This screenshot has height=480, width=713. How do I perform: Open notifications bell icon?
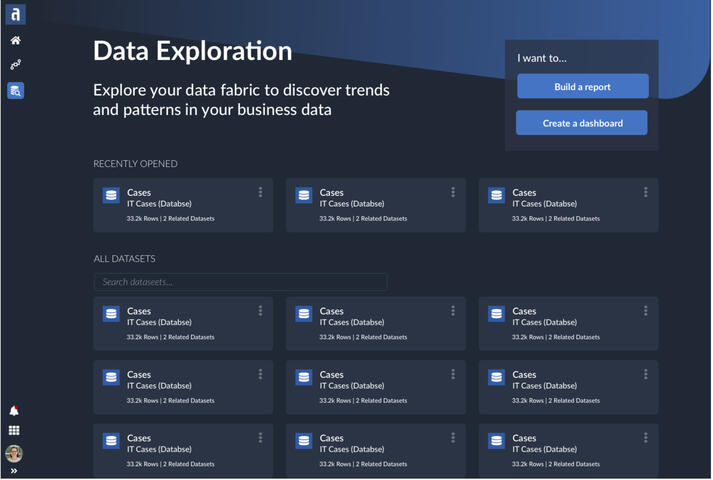click(14, 411)
